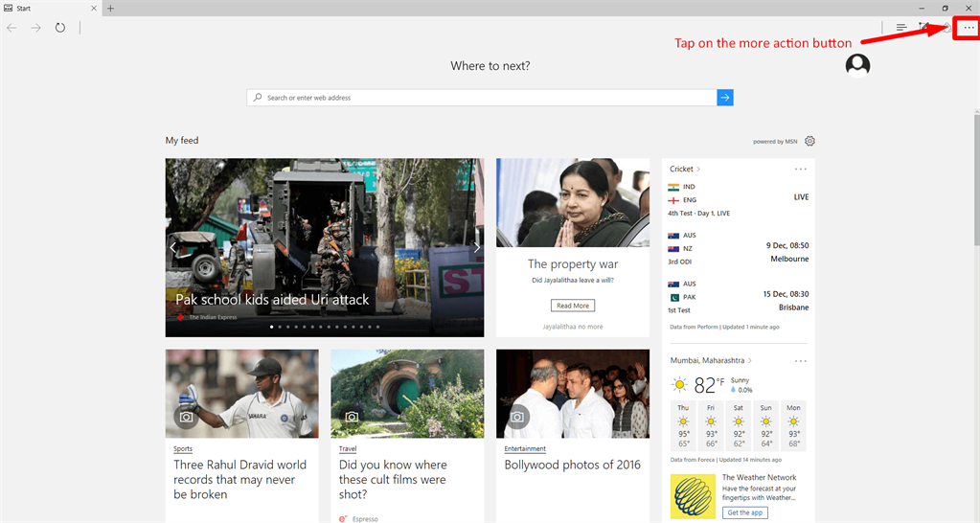Select the Start tab
980x523 pixels.
coord(50,8)
